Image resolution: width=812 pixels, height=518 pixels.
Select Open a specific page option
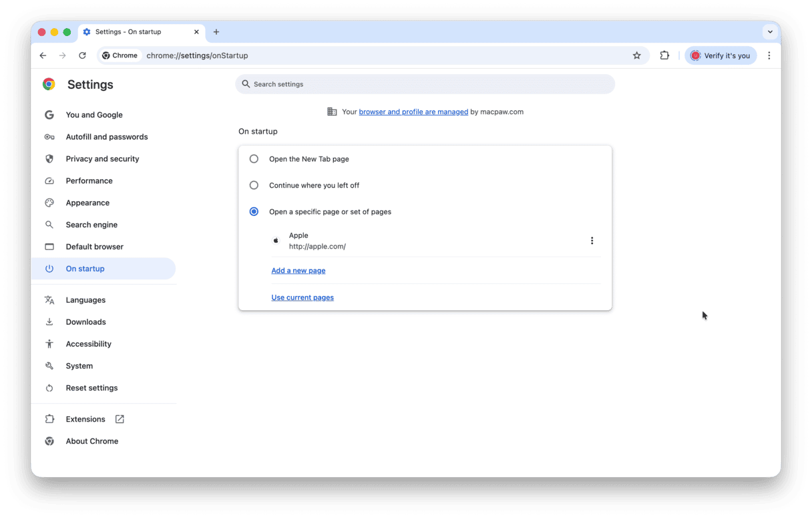[x=254, y=212]
